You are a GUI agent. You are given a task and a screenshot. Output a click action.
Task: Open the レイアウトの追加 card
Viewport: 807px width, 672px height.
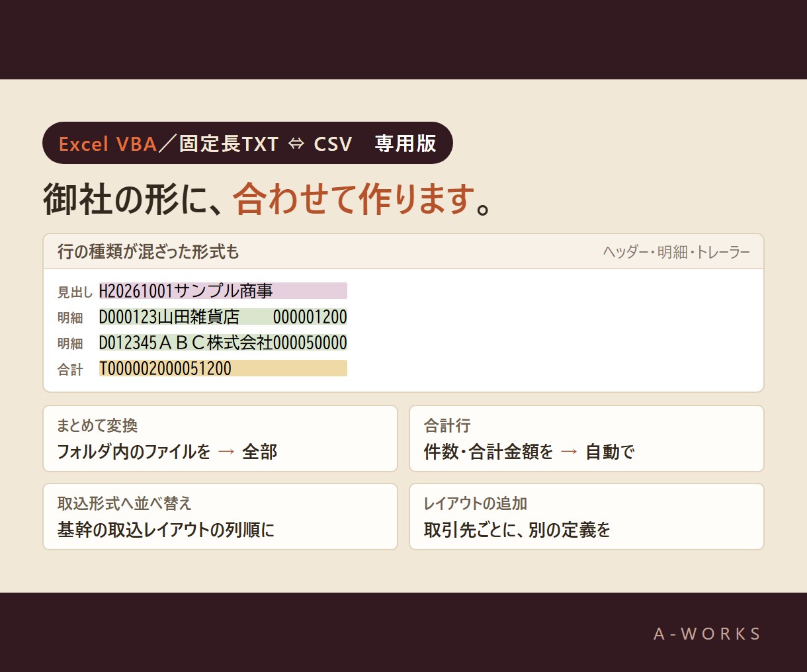coord(587,517)
